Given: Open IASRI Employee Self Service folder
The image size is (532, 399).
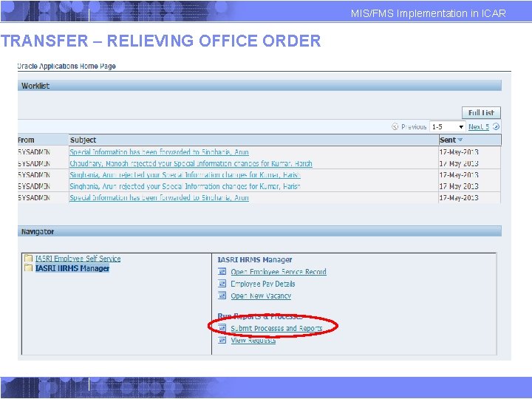Looking at the screenshot, I should pyautogui.click(x=78, y=259).
